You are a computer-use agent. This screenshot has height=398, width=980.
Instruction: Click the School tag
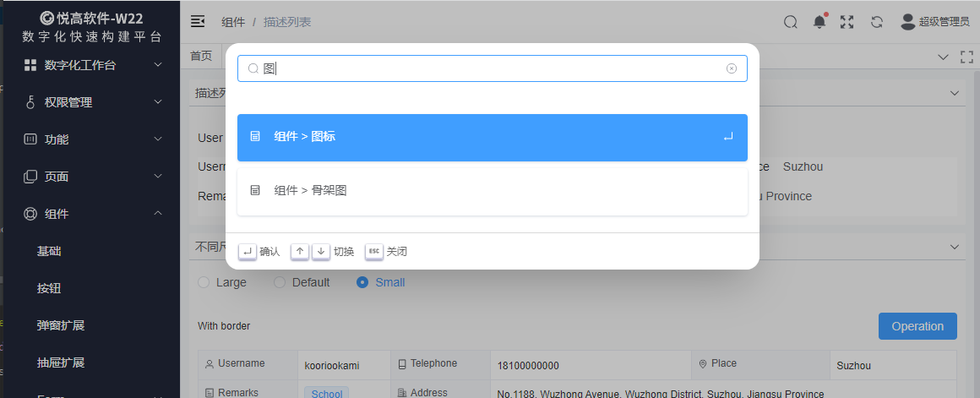326,393
